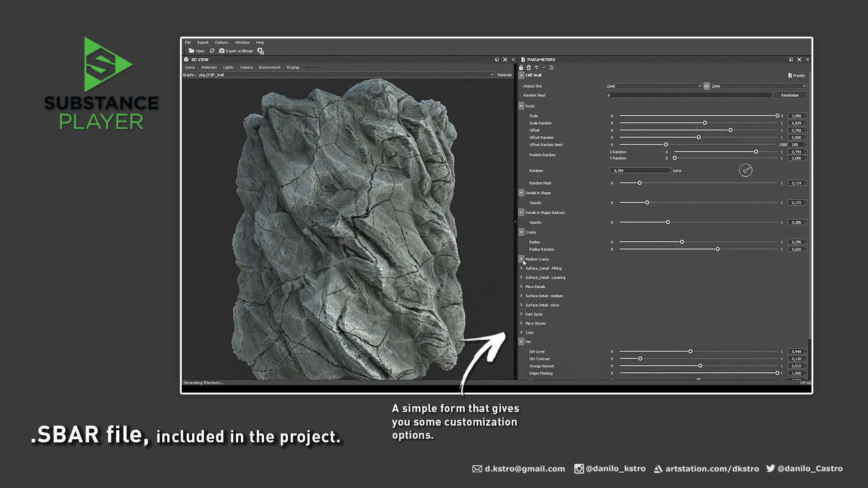Expand the Surface_Detail - Pitting group

click(521, 268)
